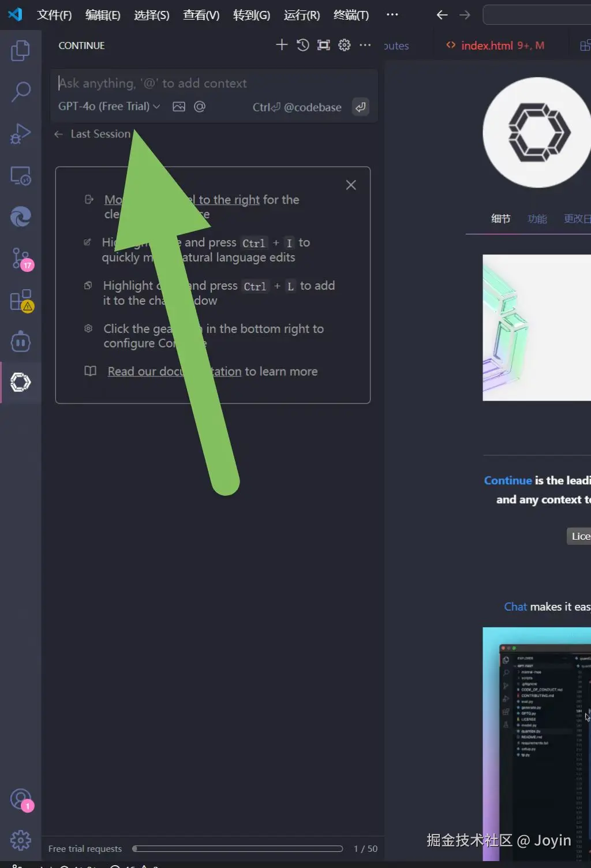Viewport: 591px width, 868px height.
Task: Open the Explorer view in activity bar
Action: 20,51
